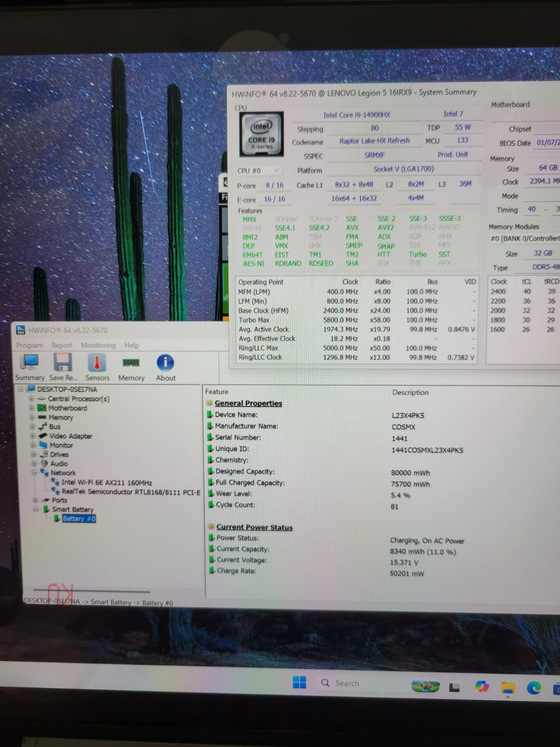The image size is (560, 747).
Task: Click the Description column header
Action: coord(410,392)
